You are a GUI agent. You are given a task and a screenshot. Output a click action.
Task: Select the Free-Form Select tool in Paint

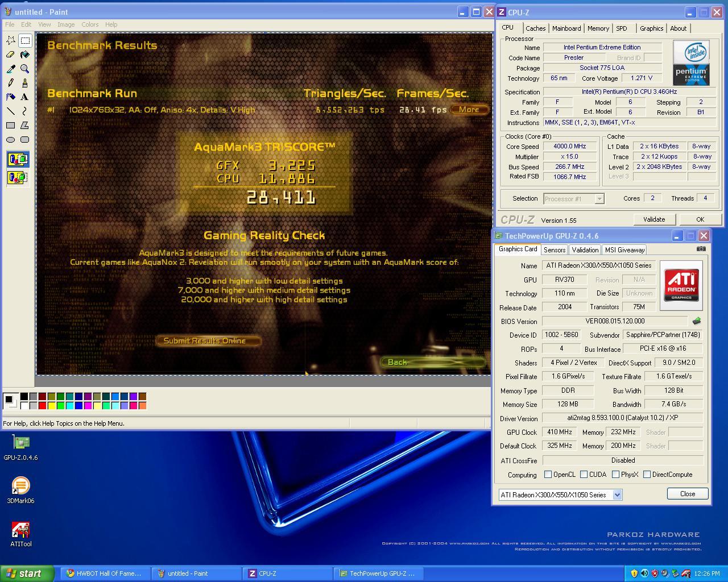point(11,40)
